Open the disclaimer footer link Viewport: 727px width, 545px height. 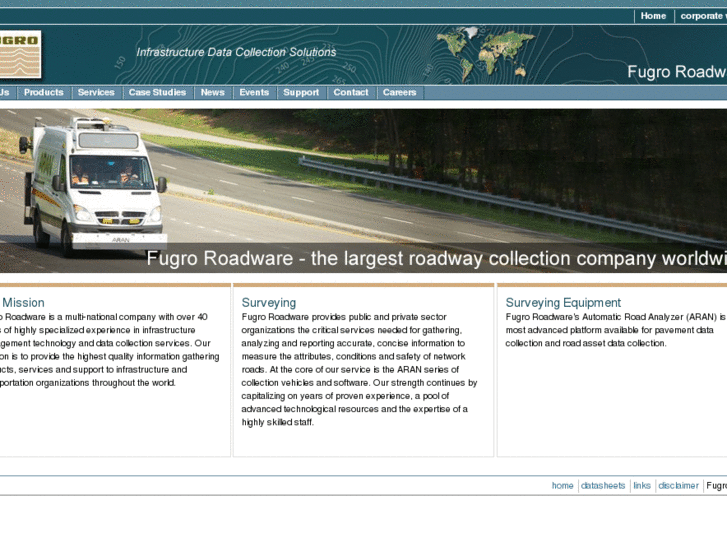678,486
